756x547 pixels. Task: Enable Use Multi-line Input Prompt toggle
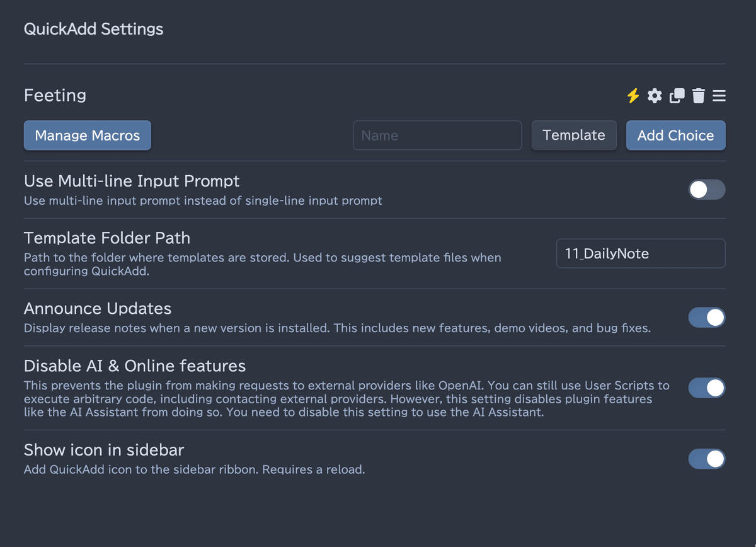707,190
